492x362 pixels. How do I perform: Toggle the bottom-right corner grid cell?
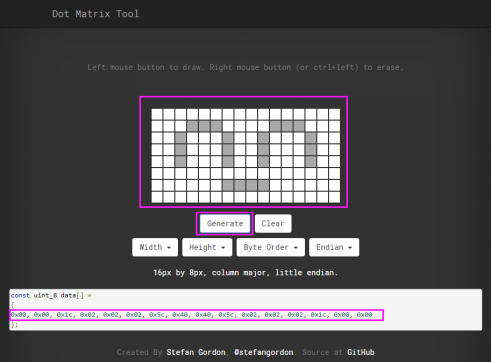(x=334, y=197)
